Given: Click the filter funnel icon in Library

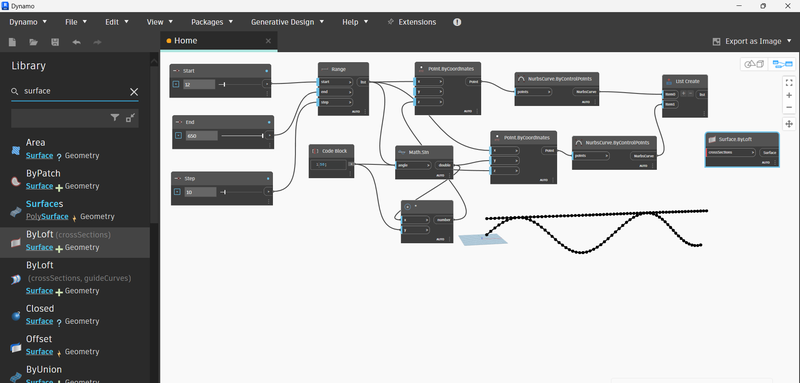Looking at the screenshot, I should point(115,118).
